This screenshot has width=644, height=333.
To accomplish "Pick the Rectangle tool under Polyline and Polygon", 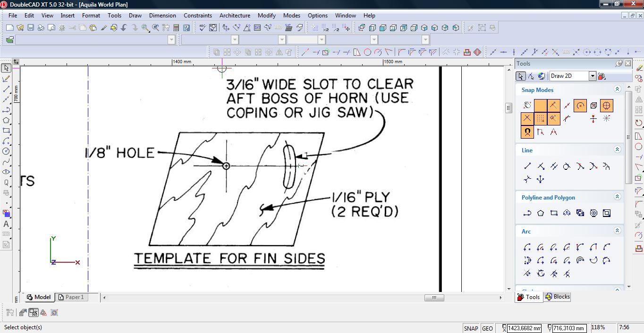I will click(x=554, y=213).
